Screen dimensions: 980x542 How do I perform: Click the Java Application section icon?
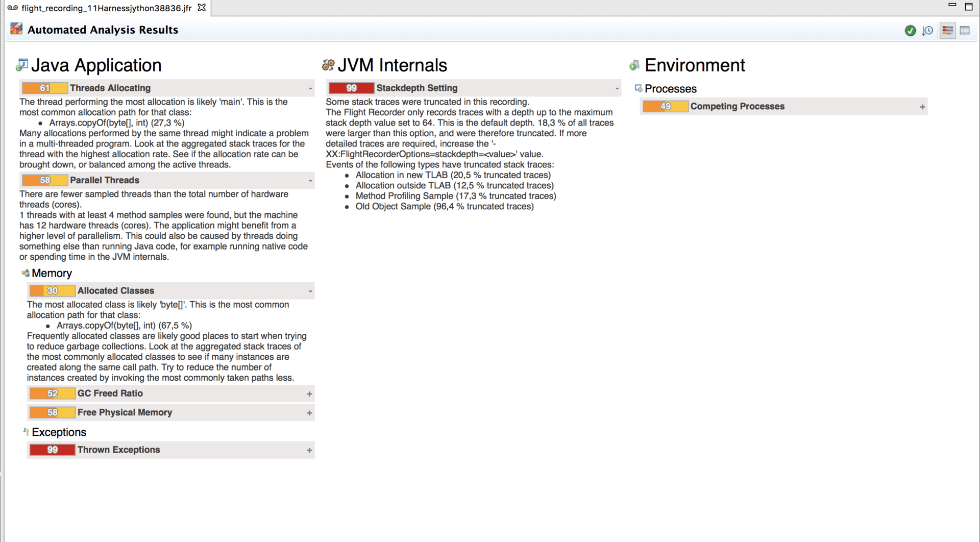tap(22, 65)
